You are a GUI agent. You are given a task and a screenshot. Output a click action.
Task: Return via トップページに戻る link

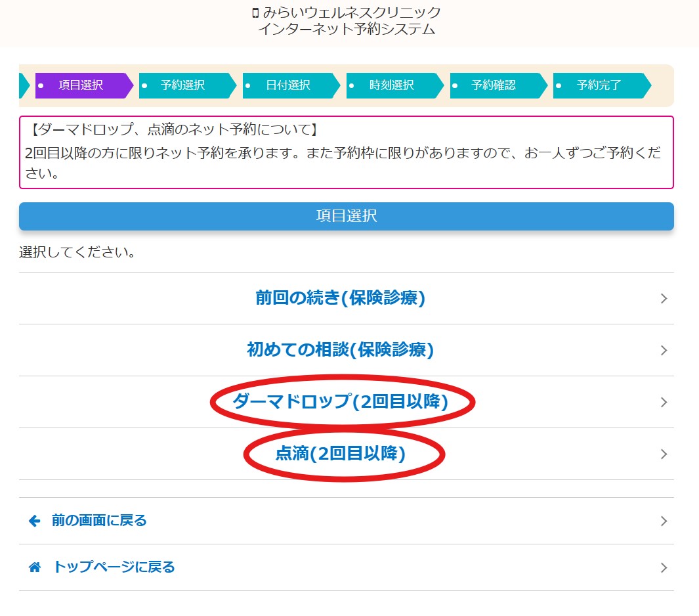(347, 567)
